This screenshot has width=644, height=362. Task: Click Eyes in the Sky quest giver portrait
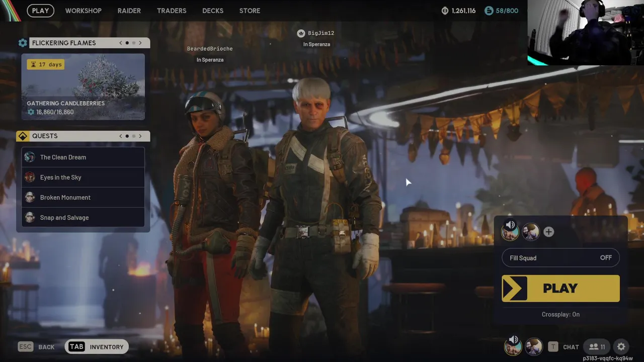tap(30, 177)
